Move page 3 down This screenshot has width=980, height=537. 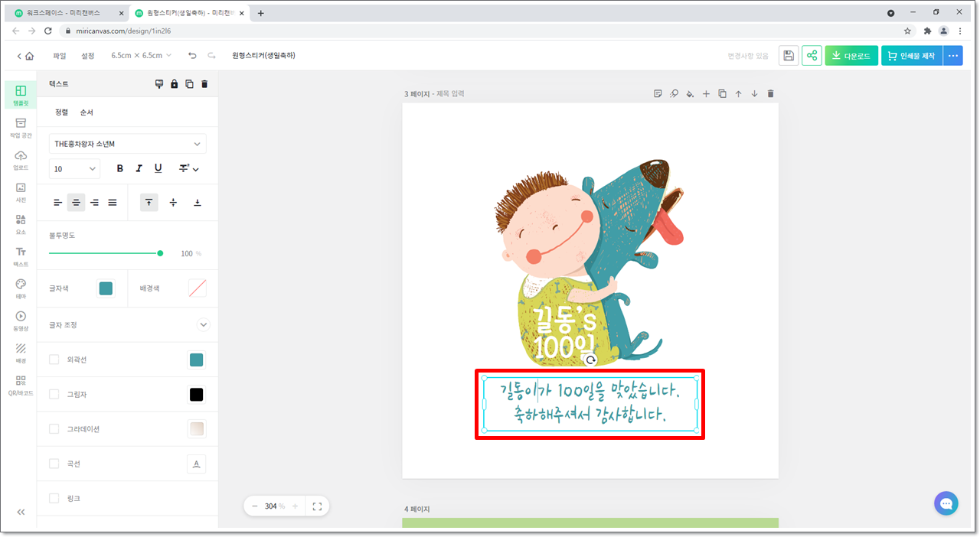[x=754, y=94]
